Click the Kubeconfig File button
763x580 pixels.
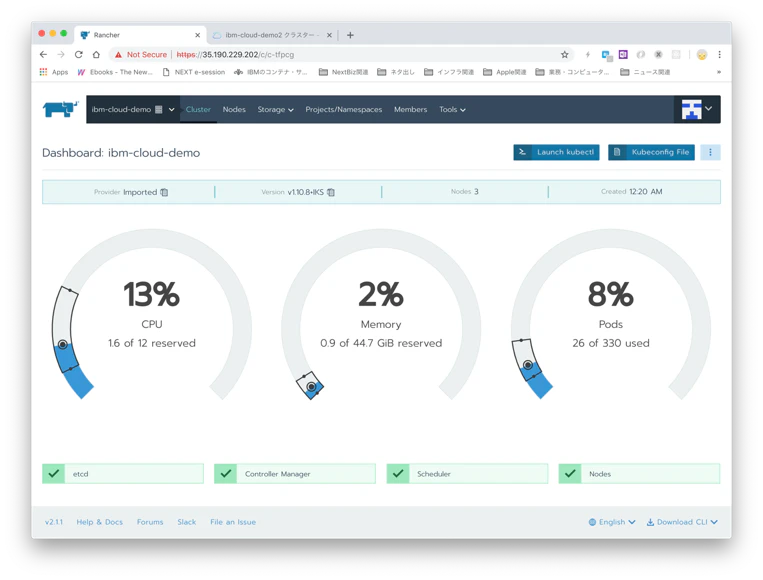coord(651,152)
